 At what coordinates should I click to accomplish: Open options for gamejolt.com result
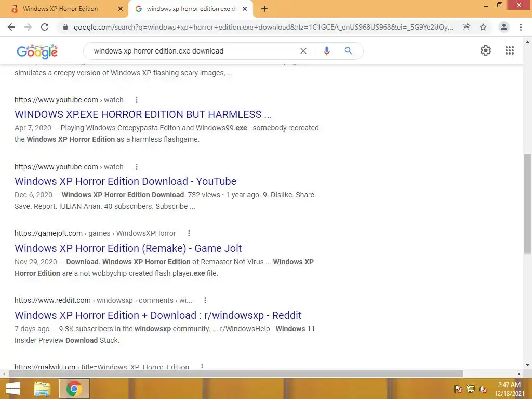tap(189, 233)
